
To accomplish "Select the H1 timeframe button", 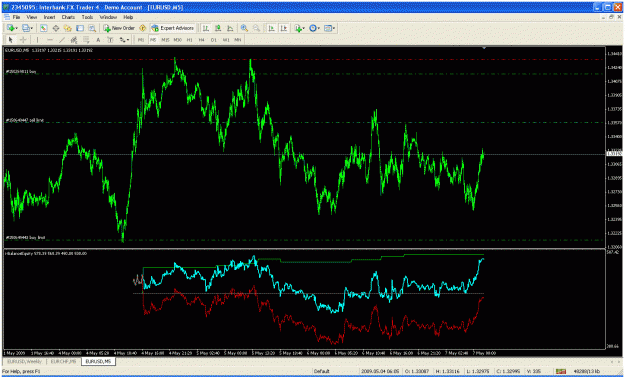I will 189,40.
